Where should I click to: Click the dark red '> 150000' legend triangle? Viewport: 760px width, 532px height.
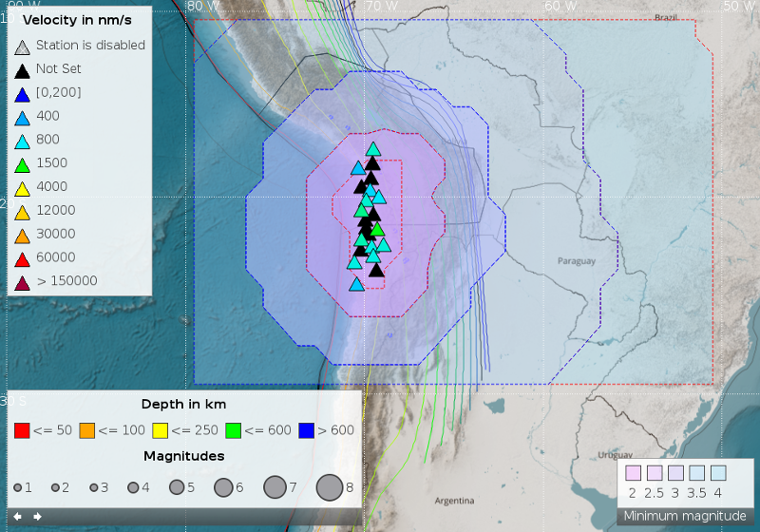pos(23,281)
